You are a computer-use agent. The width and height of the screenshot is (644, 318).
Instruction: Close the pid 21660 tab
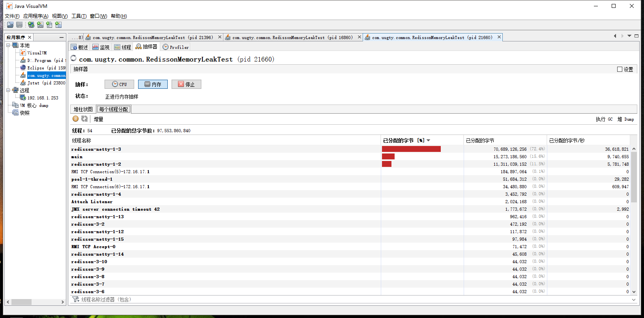(499, 37)
